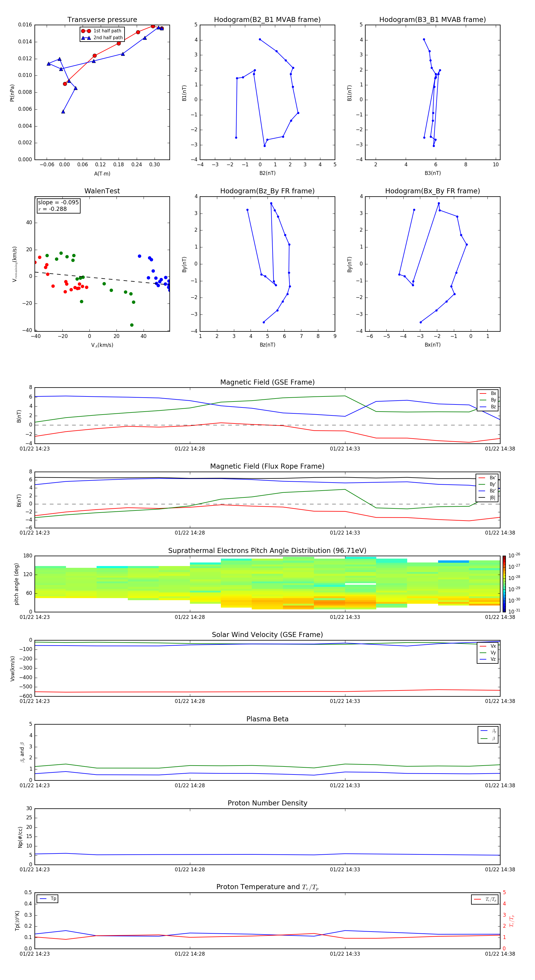Image resolution: width=535 pixels, height=980 pixels.
Task: Click the 'r = -0.288' annotation
Action: pos(53,209)
